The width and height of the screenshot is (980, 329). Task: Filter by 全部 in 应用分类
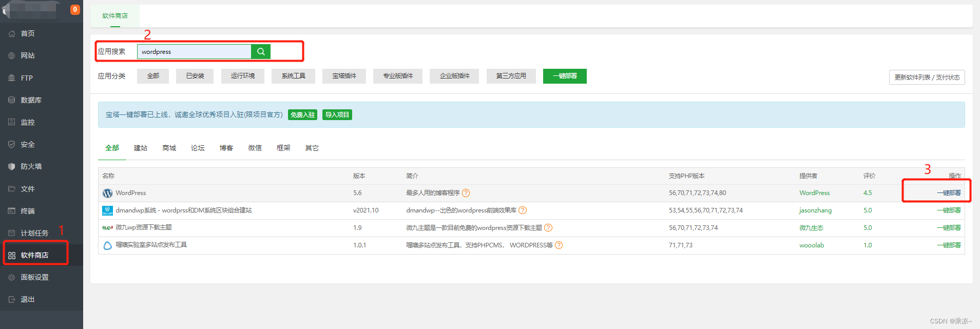click(153, 76)
